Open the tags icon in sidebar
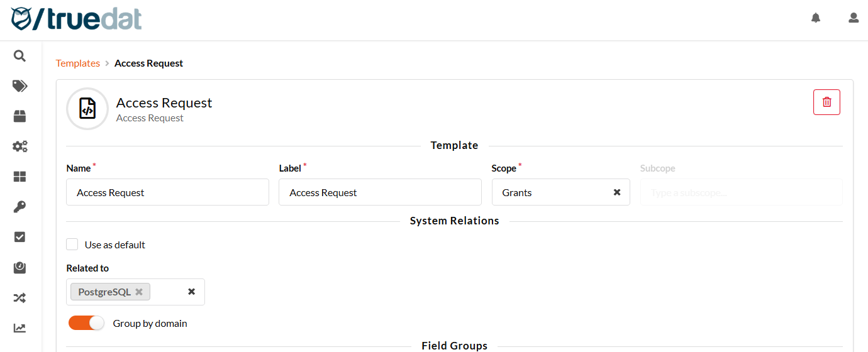Image resolution: width=868 pixels, height=352 pixels. coord(19,86)
